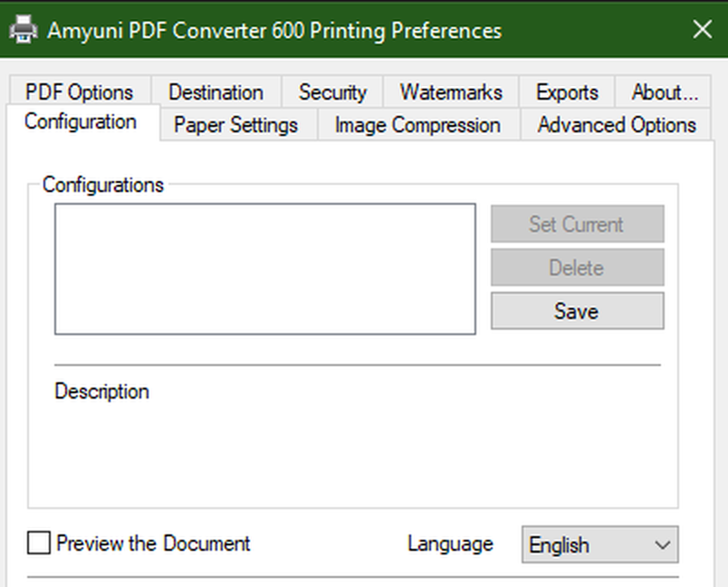728x587 pixels.
Task: Open the Destination tab
Action: tap(216, 92)
